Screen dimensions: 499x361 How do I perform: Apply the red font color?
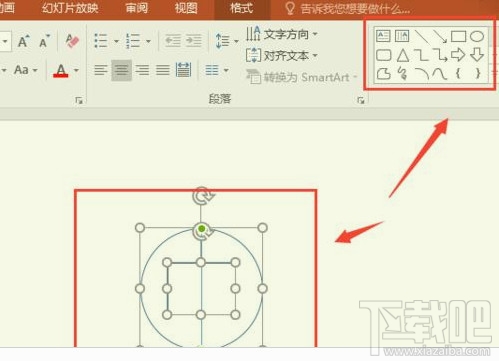point(61,70)
